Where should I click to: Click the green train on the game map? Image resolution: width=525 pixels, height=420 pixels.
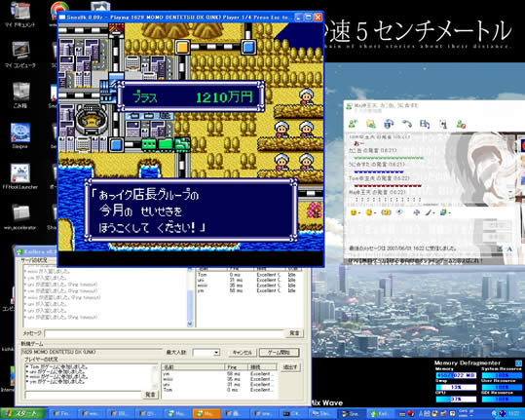pyautogui.click(x=166, y=144)
